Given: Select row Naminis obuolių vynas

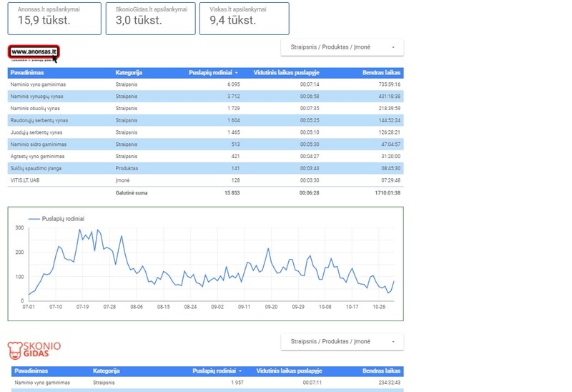Looking at the screenshot, I should click(x=205, y=109).
